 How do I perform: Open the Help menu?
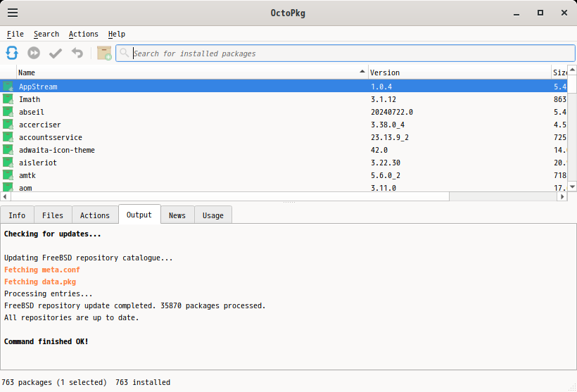[117, 34]
